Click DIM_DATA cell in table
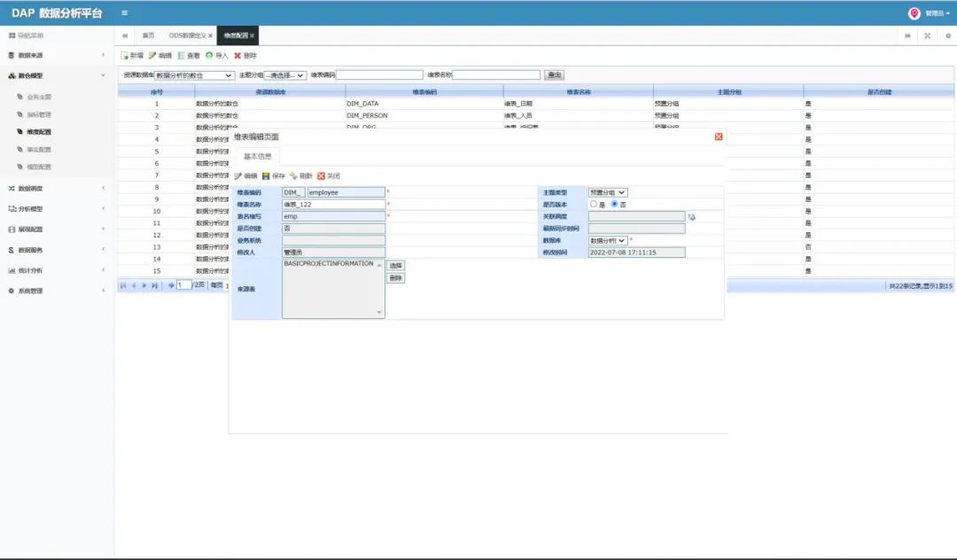 coord(362,104)
